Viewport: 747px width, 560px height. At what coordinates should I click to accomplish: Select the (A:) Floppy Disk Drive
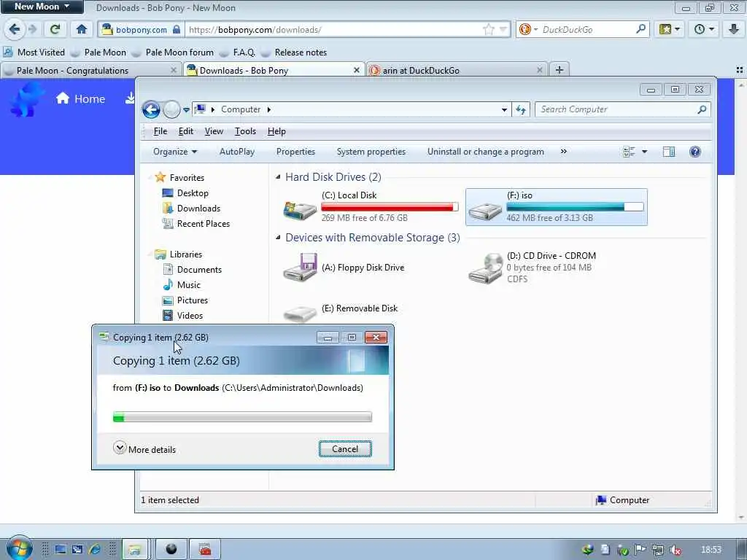344,268
